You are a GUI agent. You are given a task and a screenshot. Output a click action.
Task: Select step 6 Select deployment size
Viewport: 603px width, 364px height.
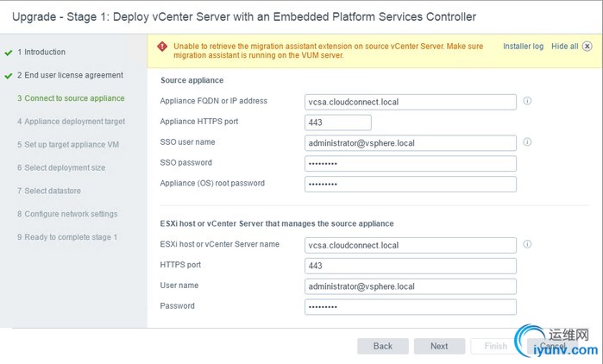click(x=61, y=167)
